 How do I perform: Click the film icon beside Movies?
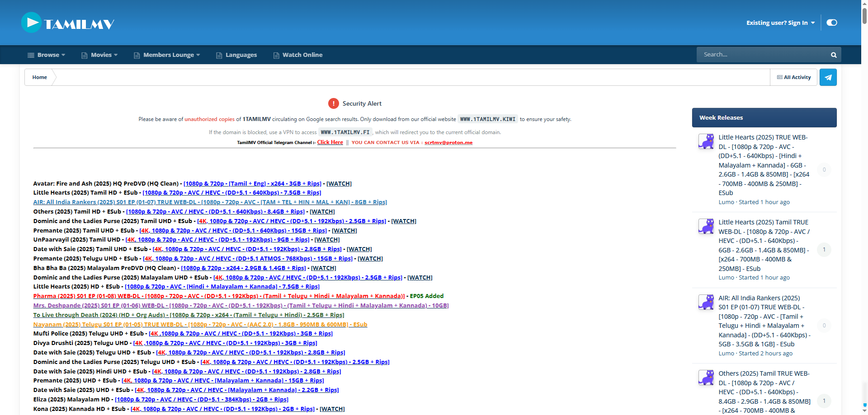pyautogui.click(x=84, y=55)
